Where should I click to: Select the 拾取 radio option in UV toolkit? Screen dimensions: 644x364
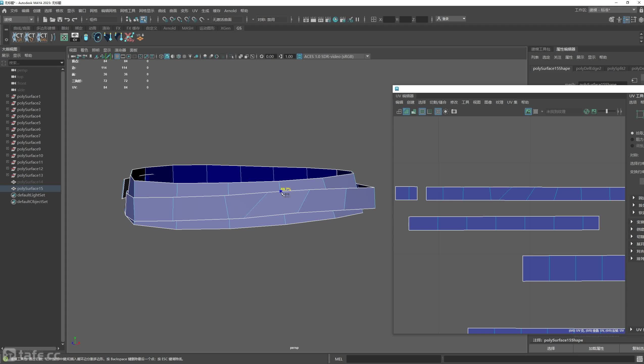pyautogui.click(x=632, y=133)
